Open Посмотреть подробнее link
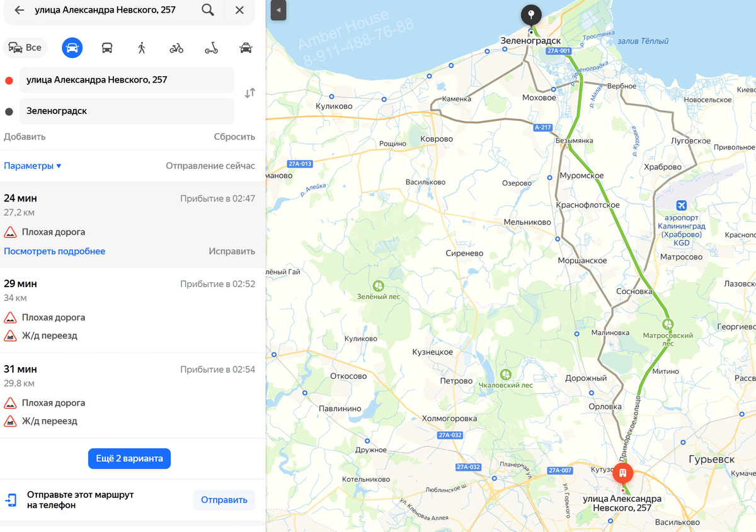Viewport: 756px width, 532px height. (55, 251)
